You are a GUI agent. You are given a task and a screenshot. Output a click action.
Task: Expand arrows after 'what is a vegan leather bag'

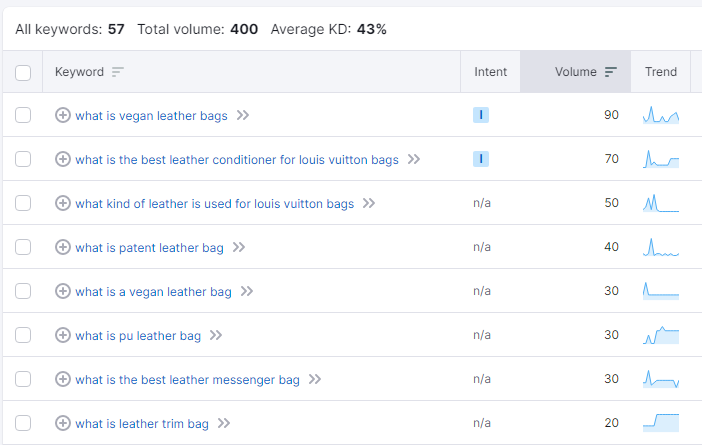coord(247,291)
